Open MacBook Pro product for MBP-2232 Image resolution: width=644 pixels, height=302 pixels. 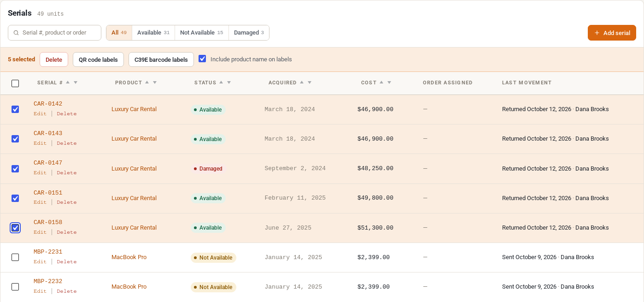pos(129,287)
